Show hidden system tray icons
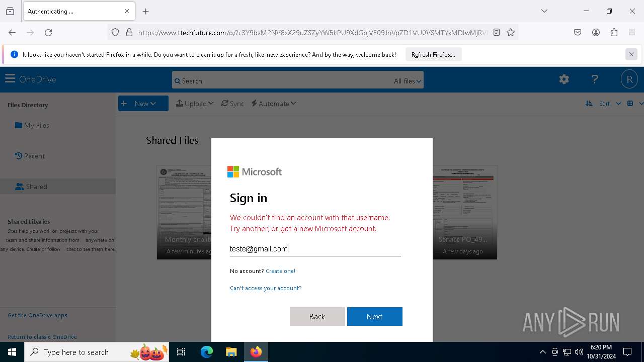 point(542,352)
